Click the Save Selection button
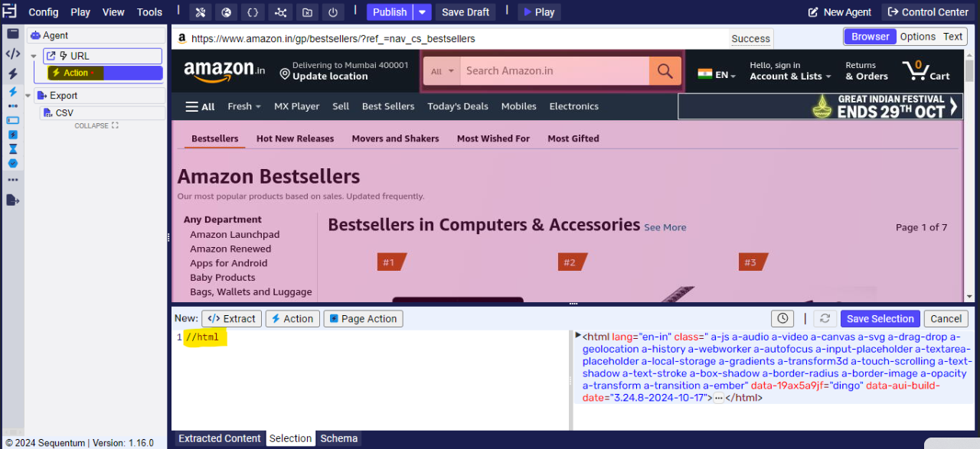 [880, 319]
